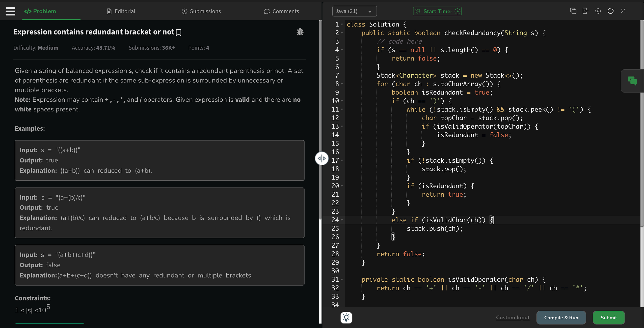Open the hamburger navigation menu

point(10,11)
